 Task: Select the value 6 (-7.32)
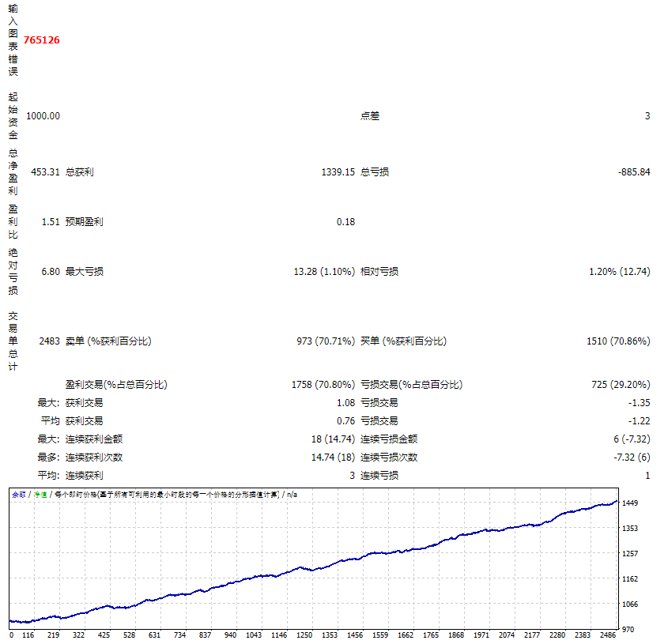pyautogui.click(x=632, y=439)
